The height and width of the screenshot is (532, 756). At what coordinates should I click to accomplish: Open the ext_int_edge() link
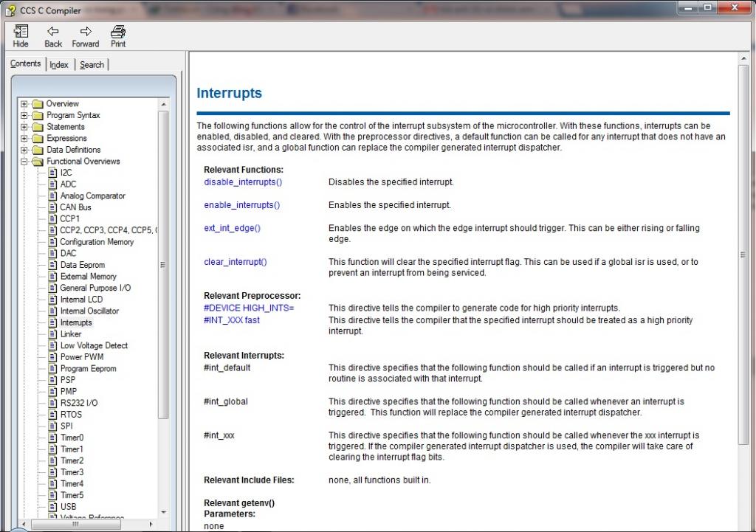(x=233, y=229)
